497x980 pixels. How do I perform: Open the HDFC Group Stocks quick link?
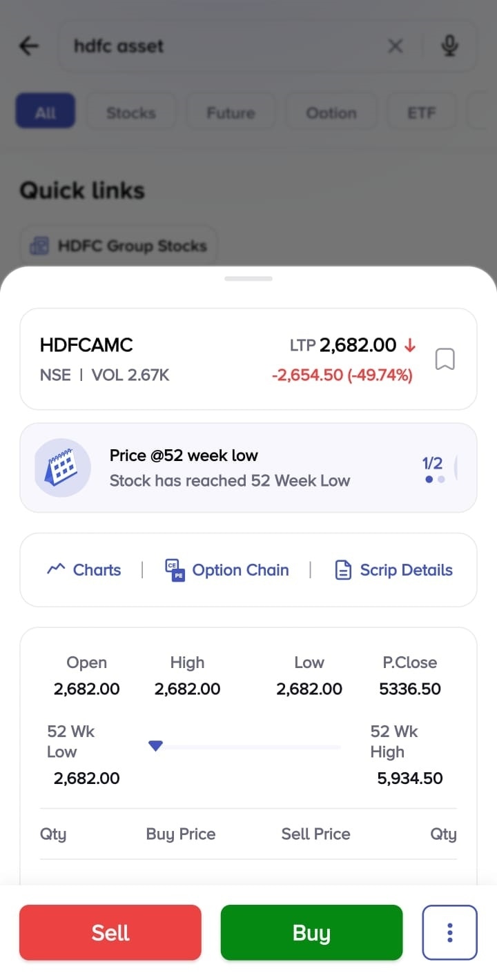tap(119, 246)
